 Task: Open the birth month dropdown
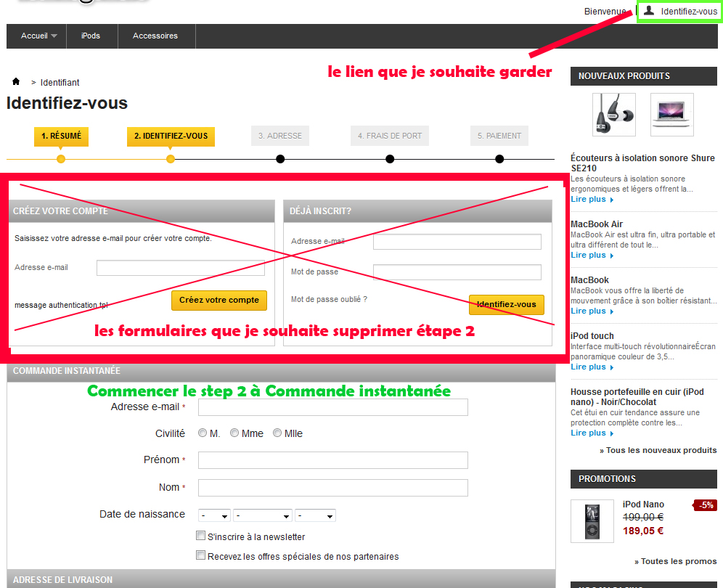tap(263, 515)
